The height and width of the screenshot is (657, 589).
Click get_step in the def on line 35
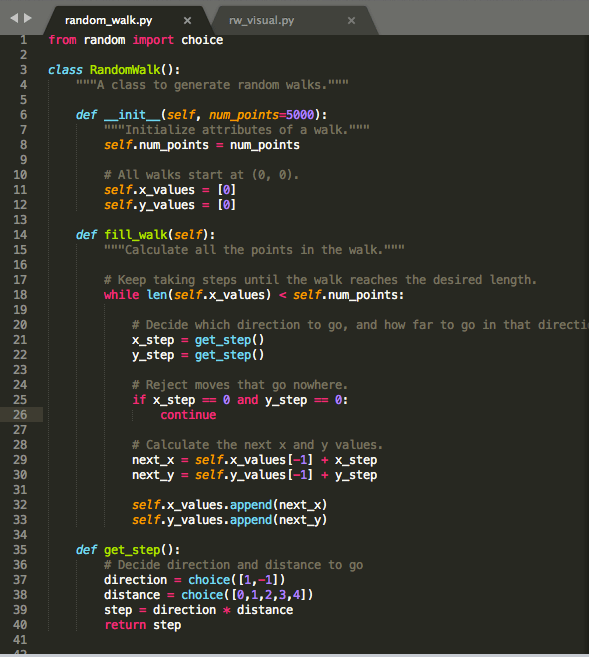click(x=132, y=550)
